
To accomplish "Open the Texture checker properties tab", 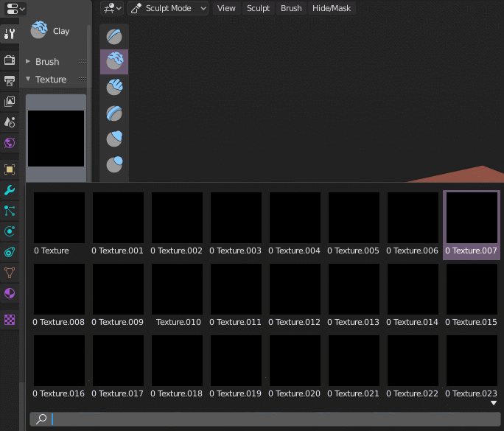I will [10, 320].
